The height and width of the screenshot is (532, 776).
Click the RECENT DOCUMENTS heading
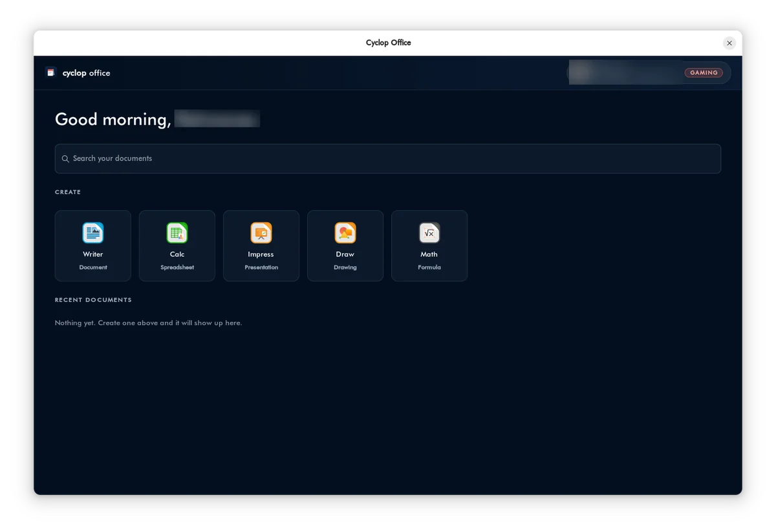pyautogui.click(x=93, y=300)
